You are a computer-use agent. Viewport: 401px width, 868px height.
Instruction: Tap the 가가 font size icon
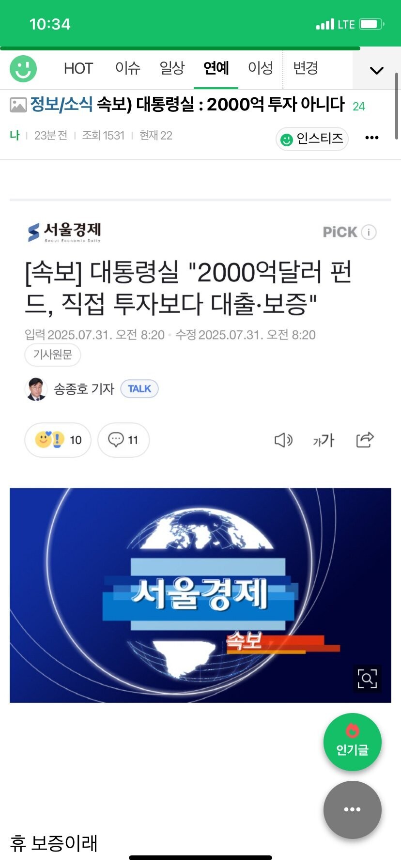point(324,440)
